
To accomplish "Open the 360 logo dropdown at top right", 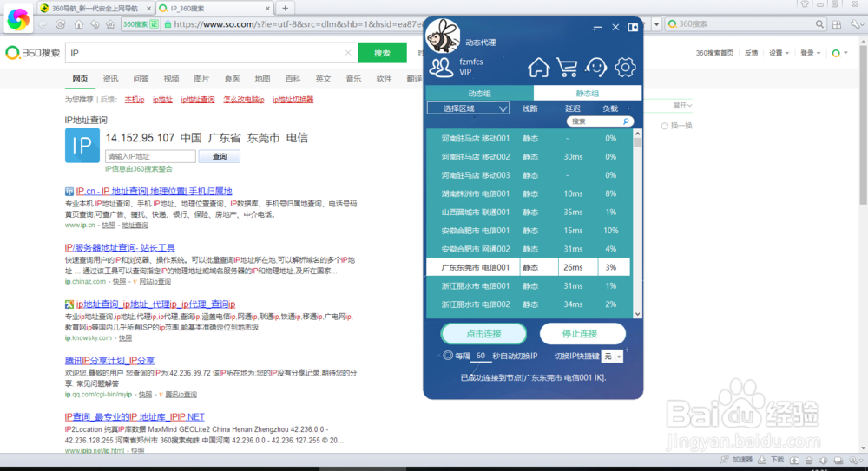I will click(x=839, y=53).
